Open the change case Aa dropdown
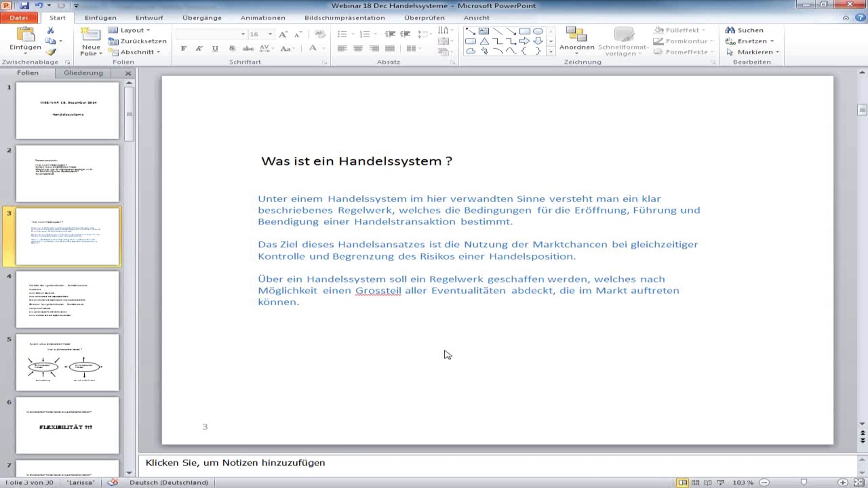 coord(288,48)
